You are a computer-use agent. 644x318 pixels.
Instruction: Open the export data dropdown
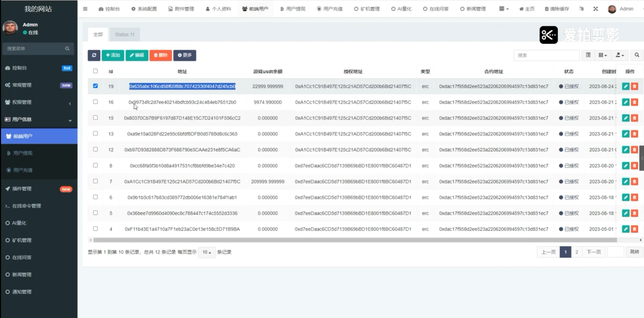click(619, 55)
